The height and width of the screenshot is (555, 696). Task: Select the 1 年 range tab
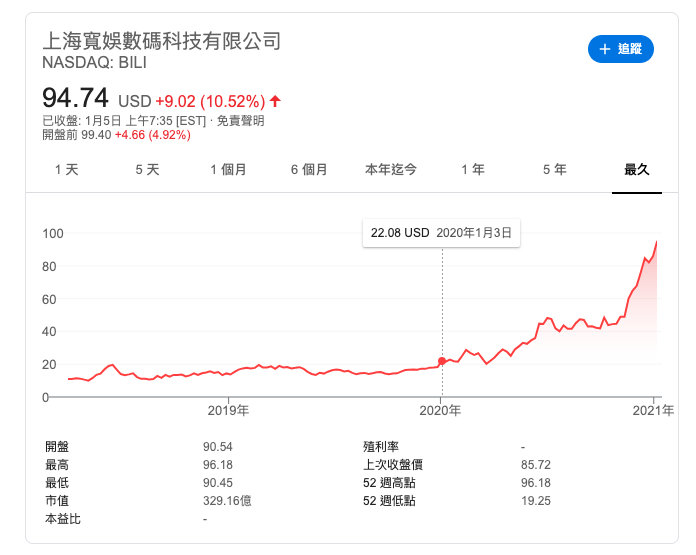coord(473,170)
